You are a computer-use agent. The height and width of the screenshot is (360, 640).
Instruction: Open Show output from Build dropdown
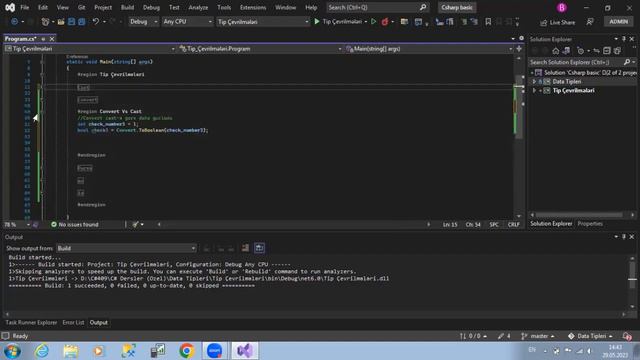pyautogui.click(x=126, y=248)
